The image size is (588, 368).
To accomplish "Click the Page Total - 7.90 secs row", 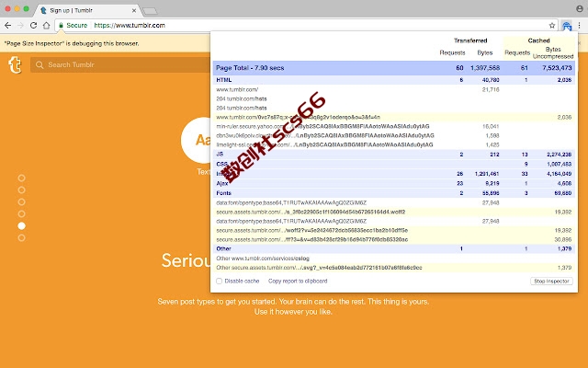I will pos(394,68).
